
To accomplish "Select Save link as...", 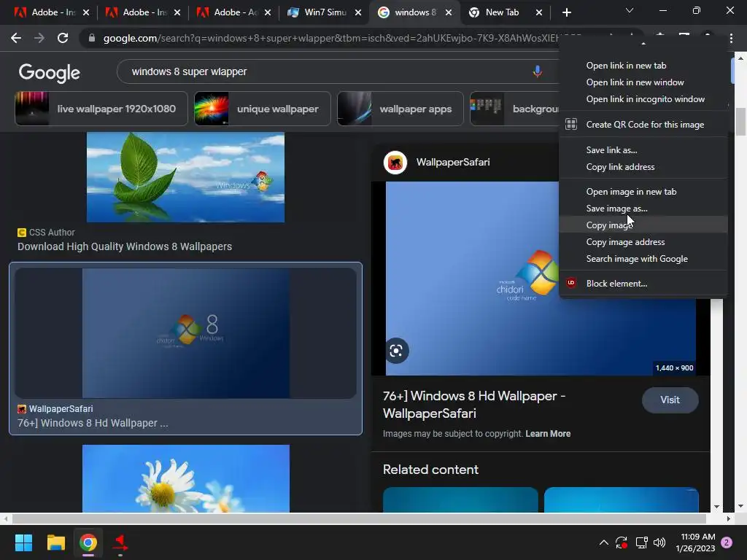I will coord(643,150).
